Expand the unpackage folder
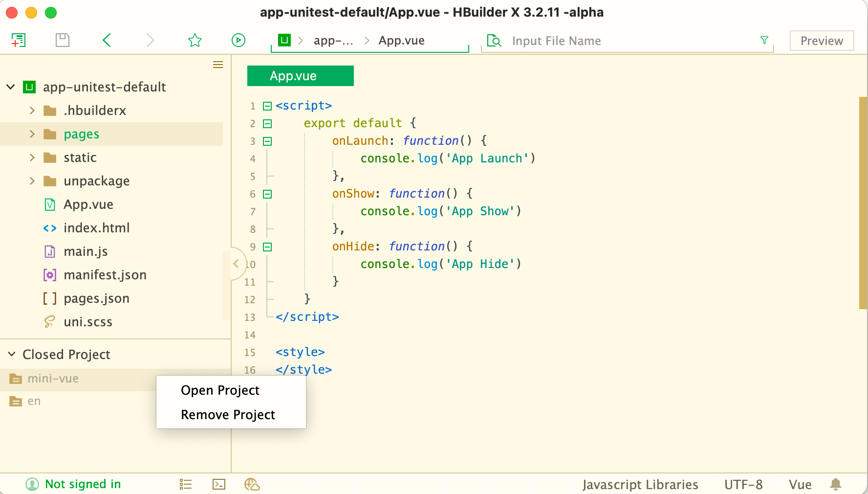Viewport: 868px width, 494px height. point(32,181)
